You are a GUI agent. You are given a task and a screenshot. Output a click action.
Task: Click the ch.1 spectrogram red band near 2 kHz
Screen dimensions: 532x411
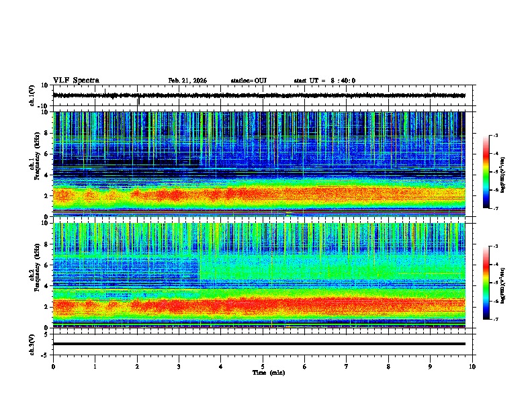tap(259, 195)
